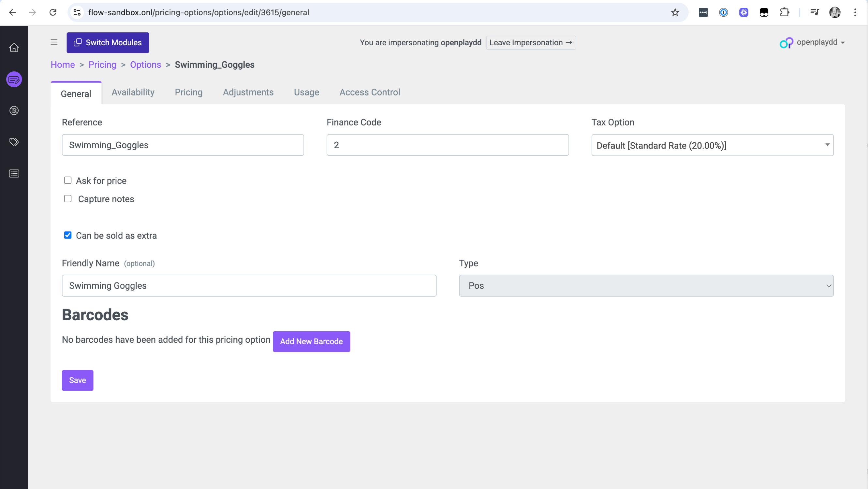868x489 pixels.
Task: Save the pricing option
Action: (x=78, y=380)
